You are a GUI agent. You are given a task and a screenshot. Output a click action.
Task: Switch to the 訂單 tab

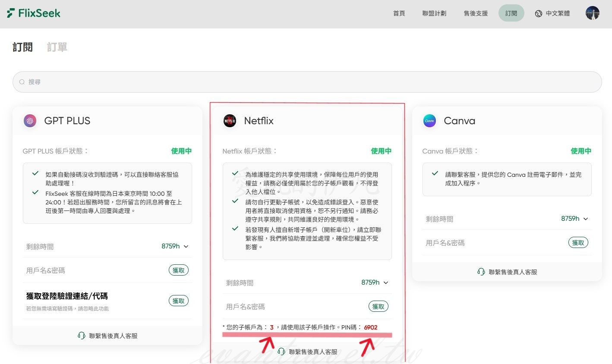57,47
